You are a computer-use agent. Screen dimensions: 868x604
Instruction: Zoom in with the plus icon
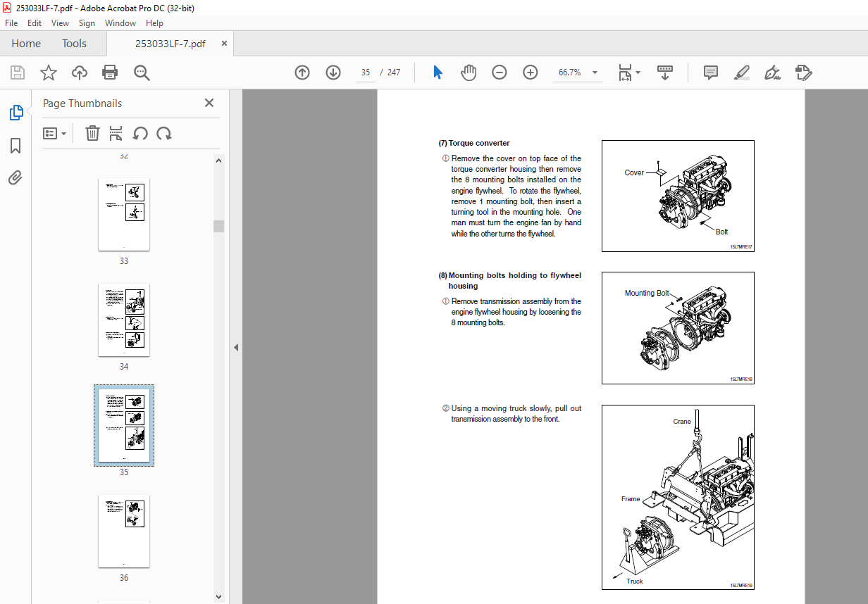pos(531,73)
